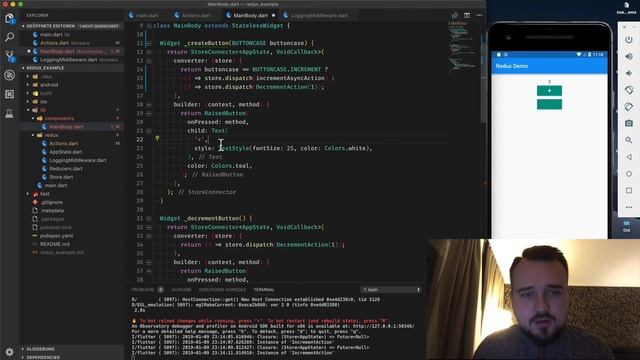Click the editor vertical scrollbar
The height and width of the screenshot is (360, 640).
tap(483, 73)
